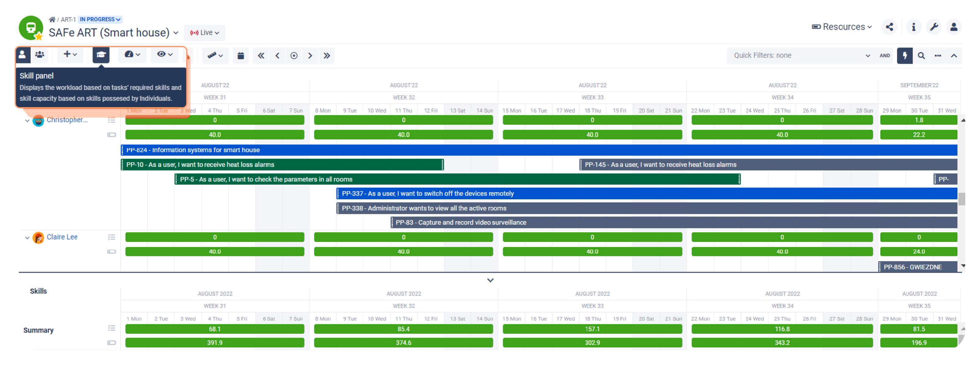
Task: Open Claire Lee's profile link
Action: (62, 237)
